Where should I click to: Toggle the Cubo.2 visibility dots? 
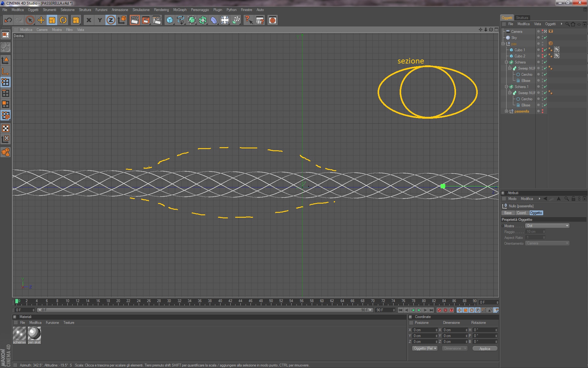point(542,56)
